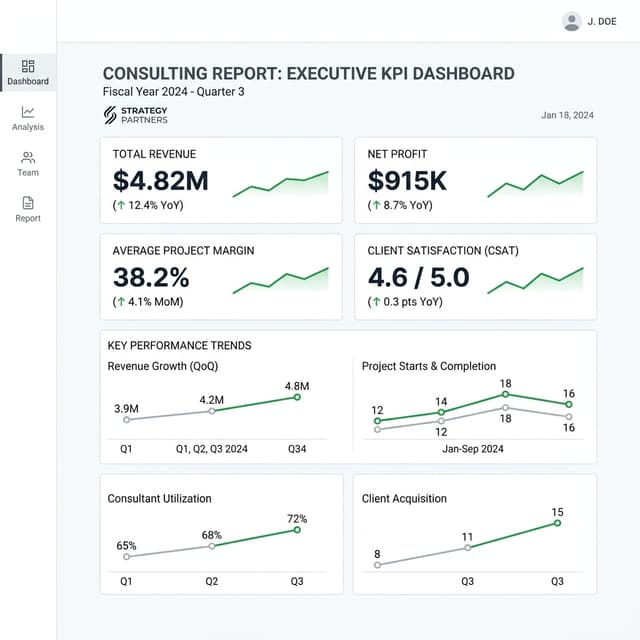640x640 pixels.
Task: Click the green 14 project starts point
Action: coord(441,412)
